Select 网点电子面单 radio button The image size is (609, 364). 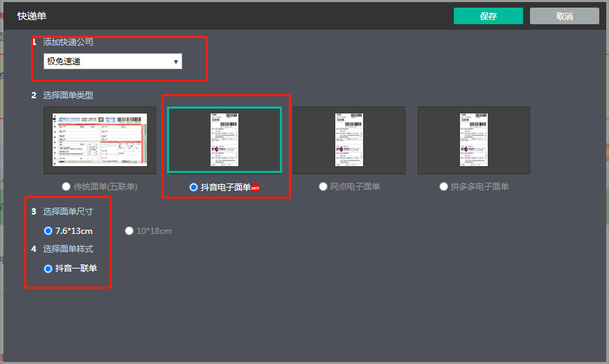tap(323, 187)
